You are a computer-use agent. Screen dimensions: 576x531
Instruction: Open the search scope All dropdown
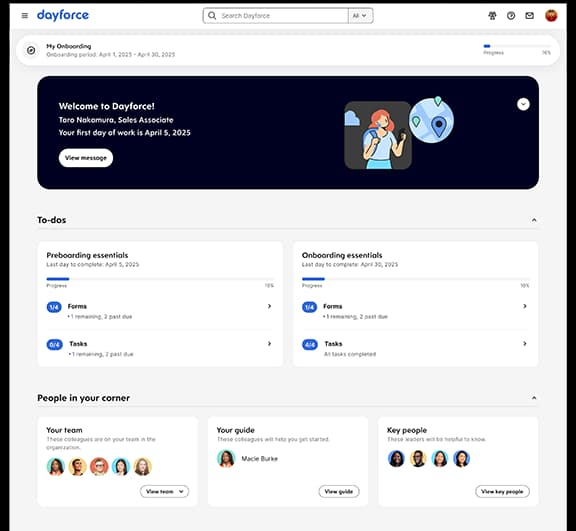click(360, 15)
